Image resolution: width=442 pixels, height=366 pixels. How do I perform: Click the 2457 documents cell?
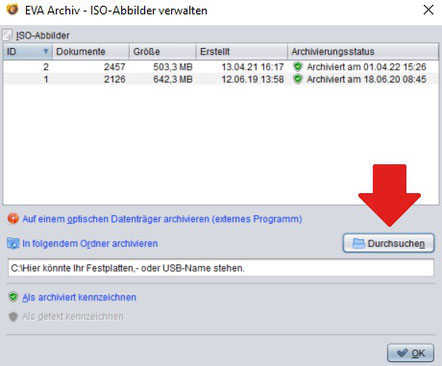pyautogui.click(x=91, y=67)
